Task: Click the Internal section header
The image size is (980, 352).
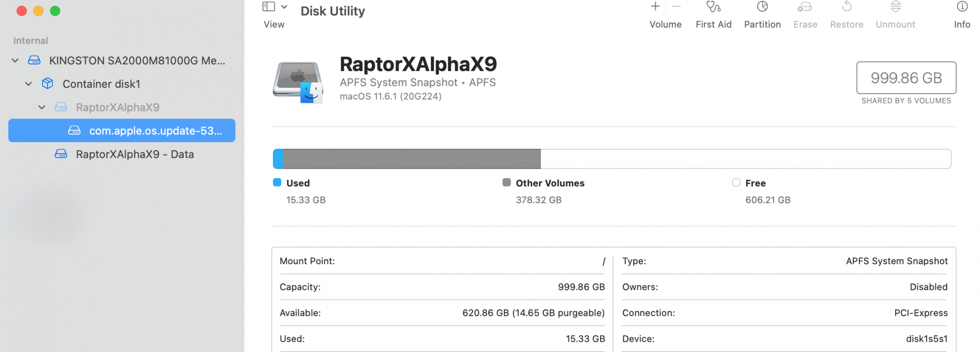Action: pos(30,41)
